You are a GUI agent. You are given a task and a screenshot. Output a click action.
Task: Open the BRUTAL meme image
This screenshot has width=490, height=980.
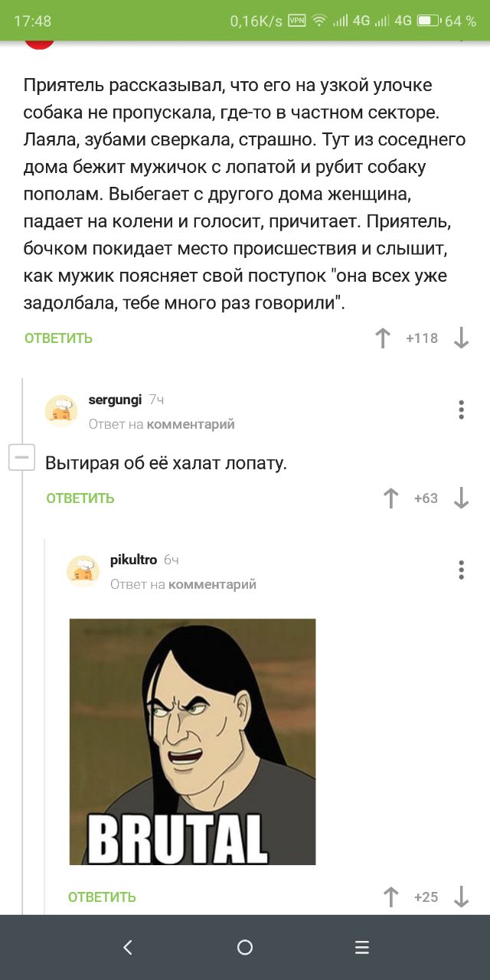(192, 742)
